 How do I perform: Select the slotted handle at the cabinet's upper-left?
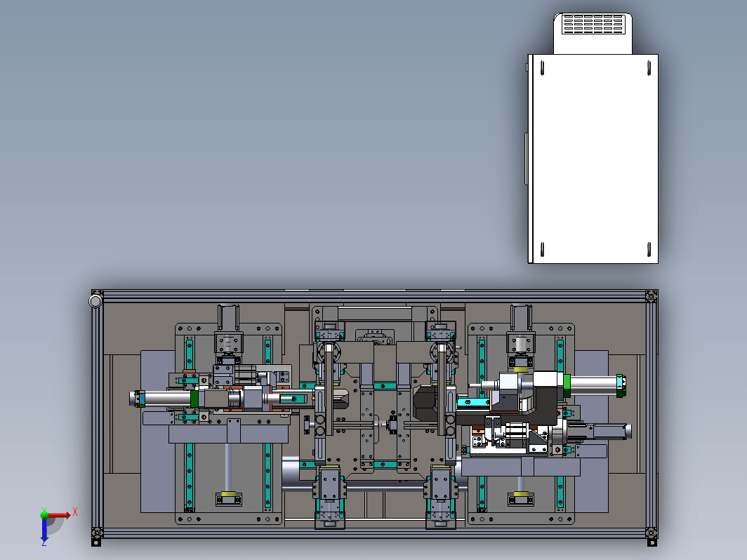click(x=542, y=68)
